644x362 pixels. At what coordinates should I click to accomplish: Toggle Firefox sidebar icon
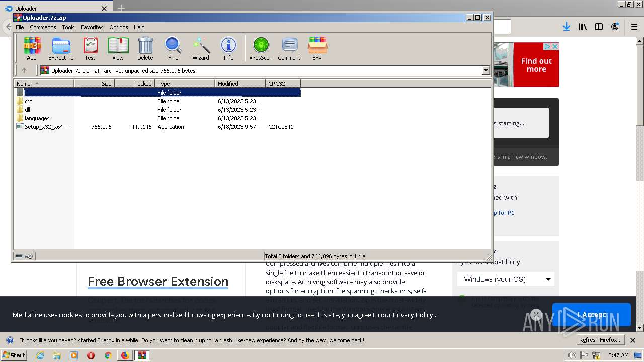599,27
